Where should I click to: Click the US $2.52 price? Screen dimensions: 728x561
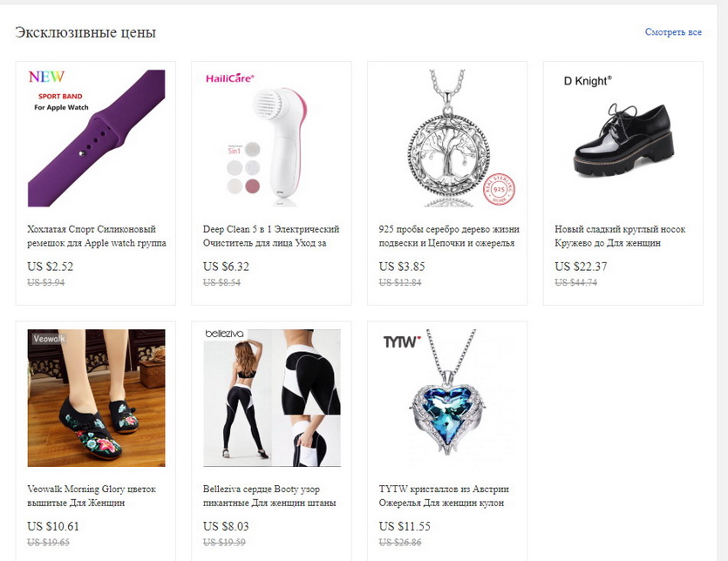coord(51,267)
